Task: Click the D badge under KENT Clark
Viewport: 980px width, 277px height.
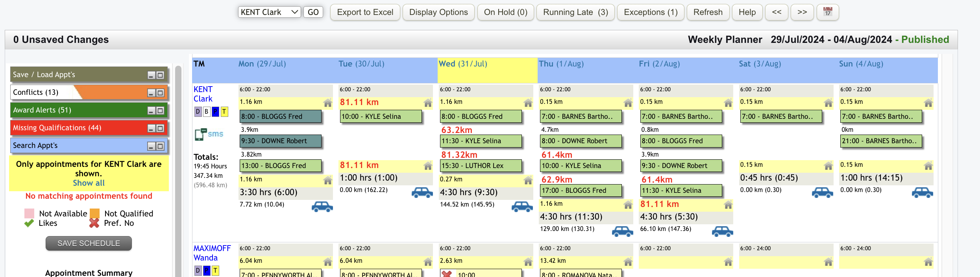Action: click(198, 112)
